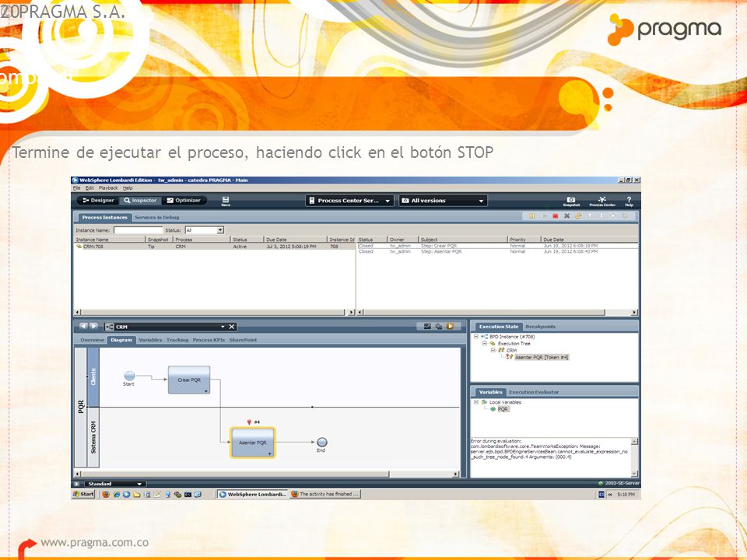Open the Status filter combo box
Screen dimensions: 747x560
point(205,230)
